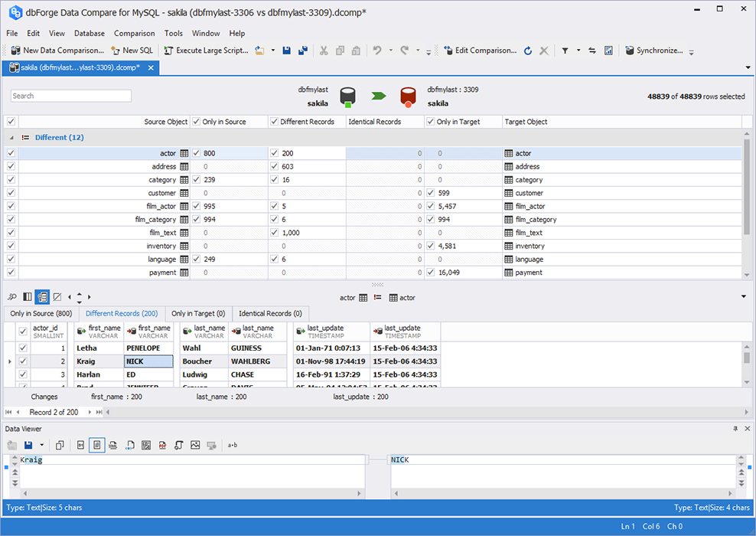The width and height of the screenshot is (756, 536).
Task: Click the Save icon in main toolbar
Action: 286,51
